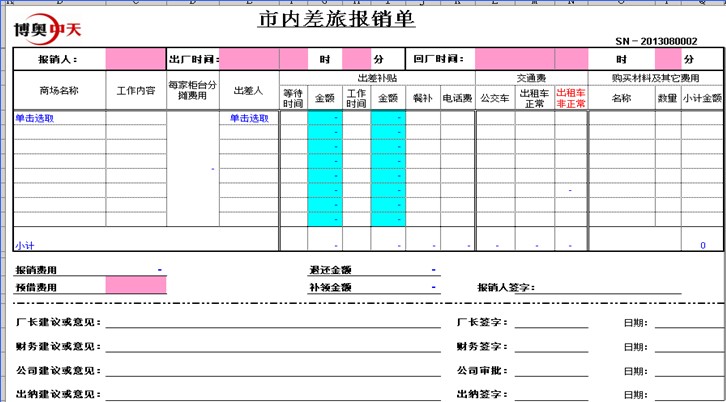Viewport: 726px width, 402px height.
Task: Click the 每家柜台分摊费用 header cell
Action: click(x=192, y=90)
